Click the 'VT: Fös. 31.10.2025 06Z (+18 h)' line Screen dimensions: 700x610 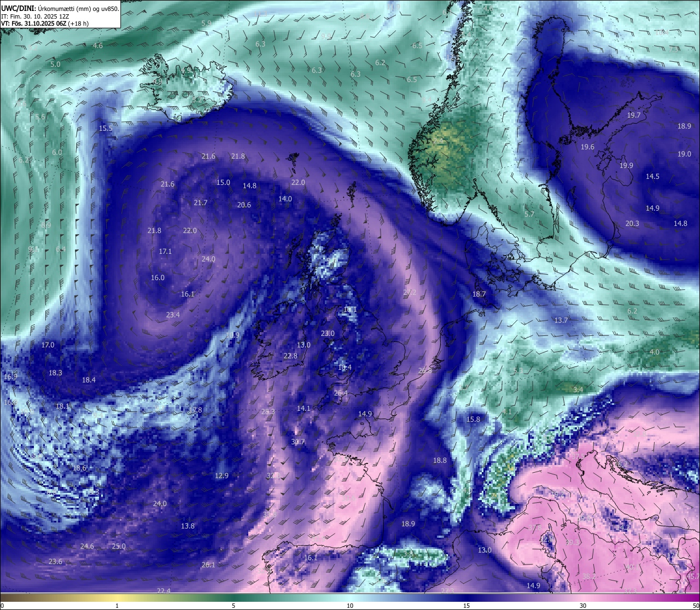click(45, 24)
